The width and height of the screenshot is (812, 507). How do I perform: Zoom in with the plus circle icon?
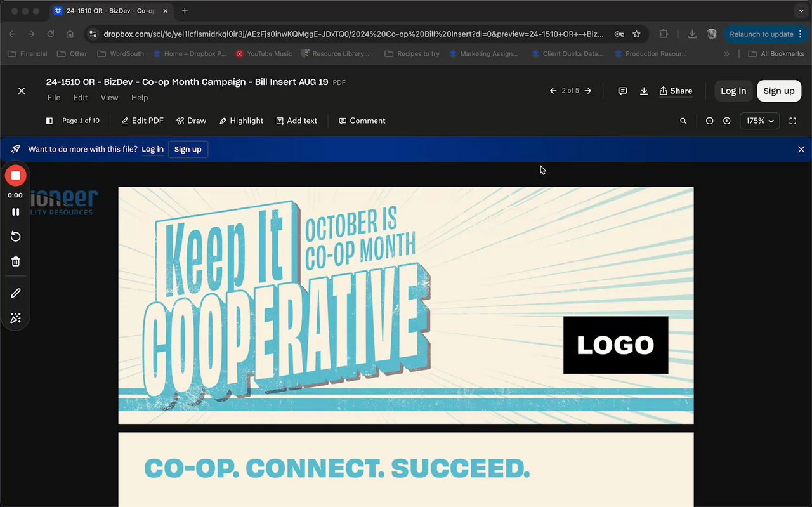pos(727,121)
